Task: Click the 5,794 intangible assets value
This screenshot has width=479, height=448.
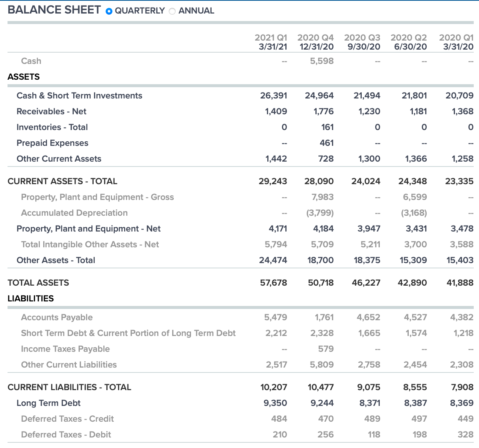Action: [x=276, y=244]
